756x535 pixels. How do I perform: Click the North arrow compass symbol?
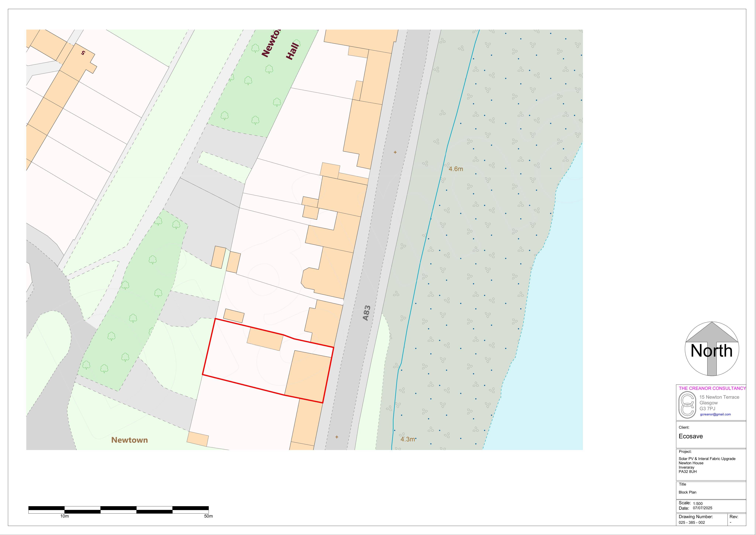point(712,349)
